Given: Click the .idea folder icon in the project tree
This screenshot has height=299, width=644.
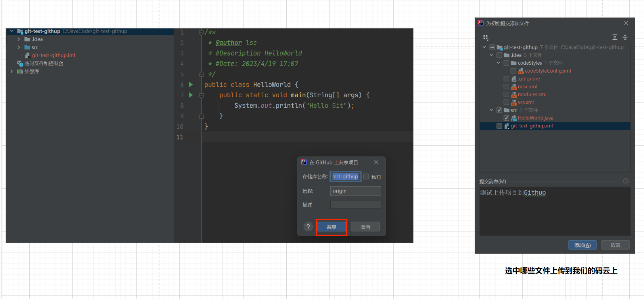Looking at the screenshot, I should 27,39.
